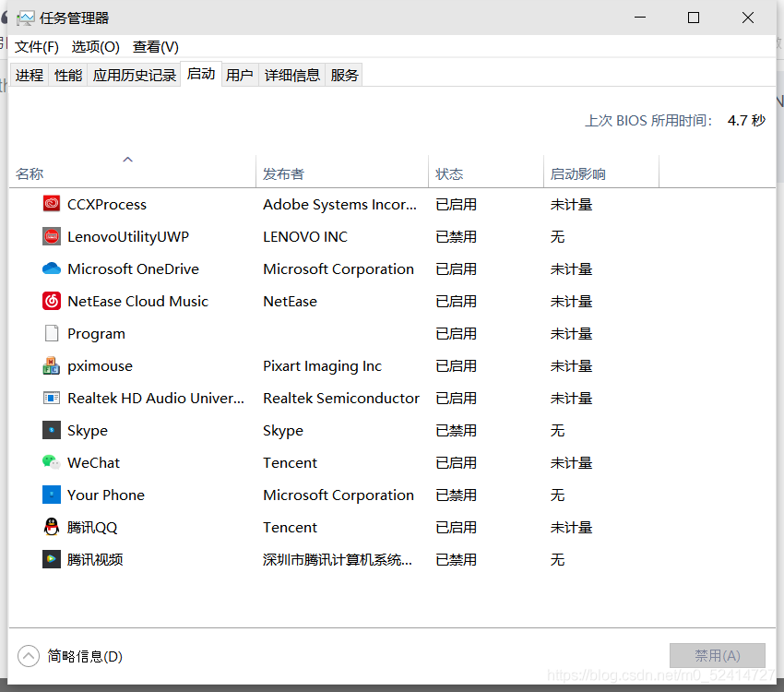Screen dimensions: 784x692
Task: Click the pximouse icon
Action: coord(52,365)
